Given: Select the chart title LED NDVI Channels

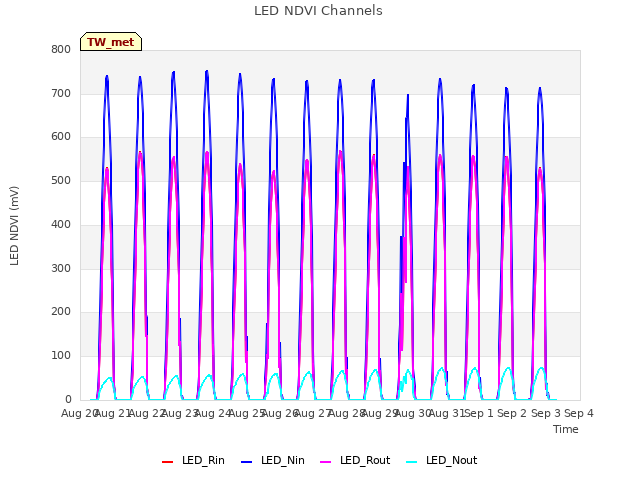Looking at the screenshot, I should pos(318,11).
